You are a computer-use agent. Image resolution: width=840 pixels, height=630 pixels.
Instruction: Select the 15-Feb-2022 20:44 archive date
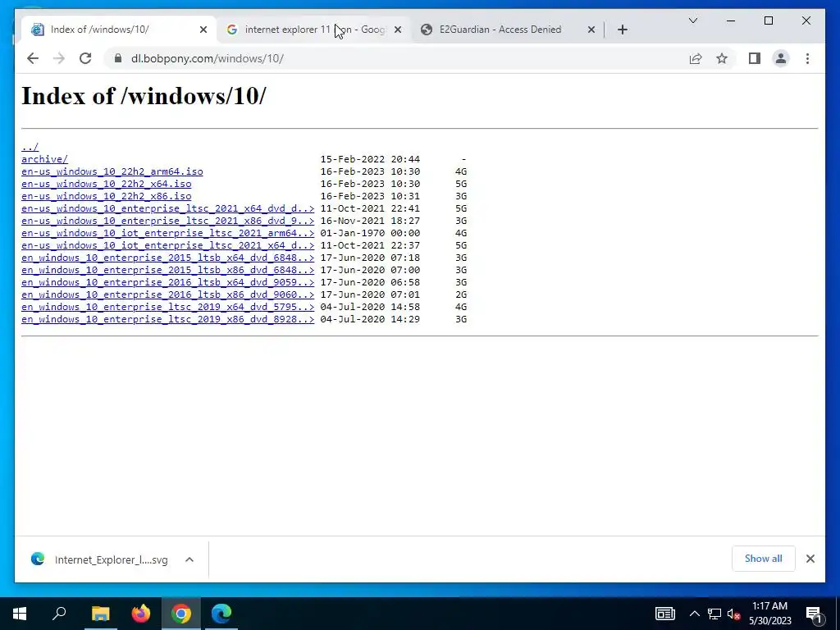(370, 159)
